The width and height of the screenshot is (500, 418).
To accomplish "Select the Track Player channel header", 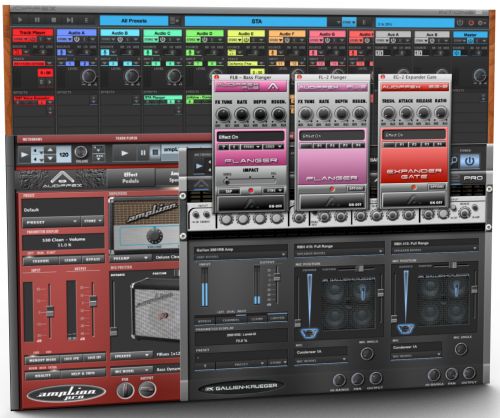I will (x=33, y=33).
